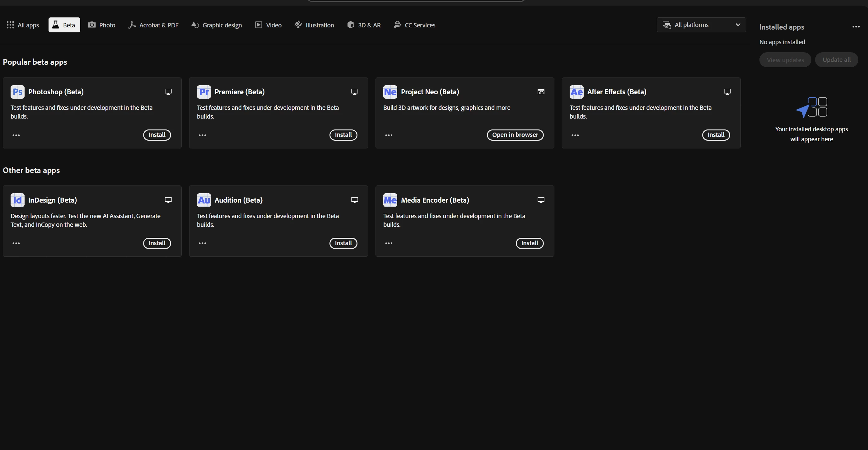
Task: Expand the All platforms dropdown
Action: pyautogui.click(x=701, y=25)
